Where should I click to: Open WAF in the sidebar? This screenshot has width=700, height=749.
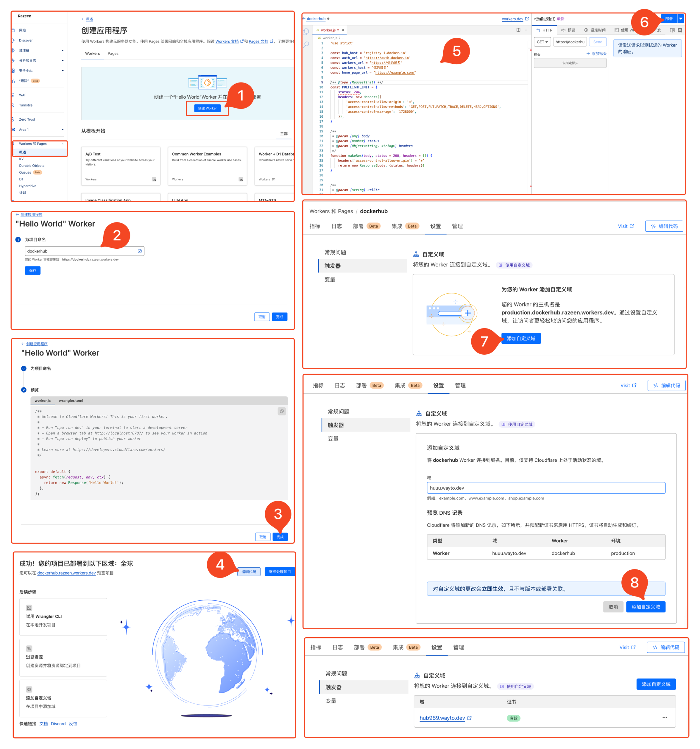click(23, 95)
